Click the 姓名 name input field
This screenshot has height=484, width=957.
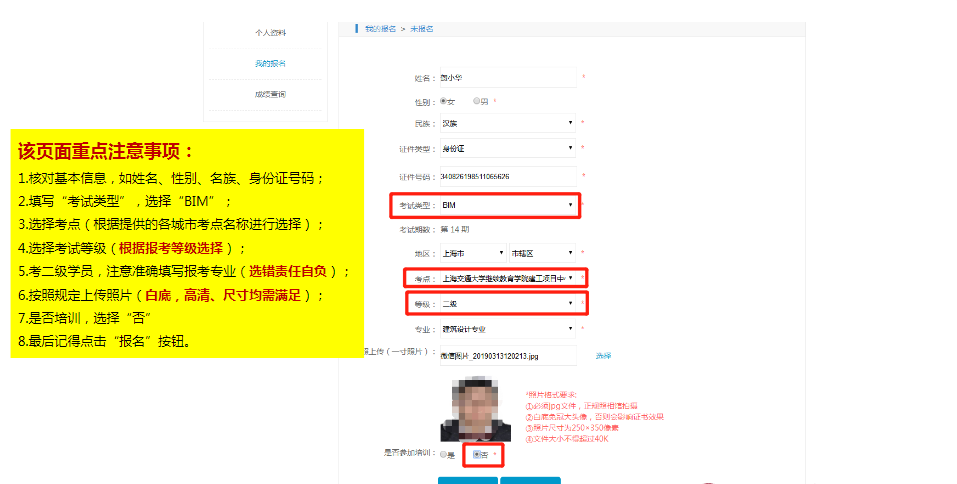(x=508, y=77)
